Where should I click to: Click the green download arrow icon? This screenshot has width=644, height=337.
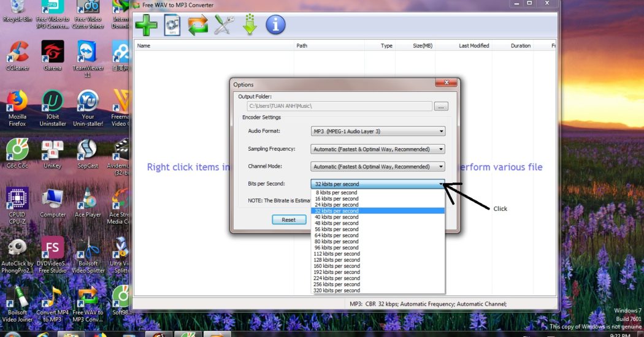click(x=250, y=25)
